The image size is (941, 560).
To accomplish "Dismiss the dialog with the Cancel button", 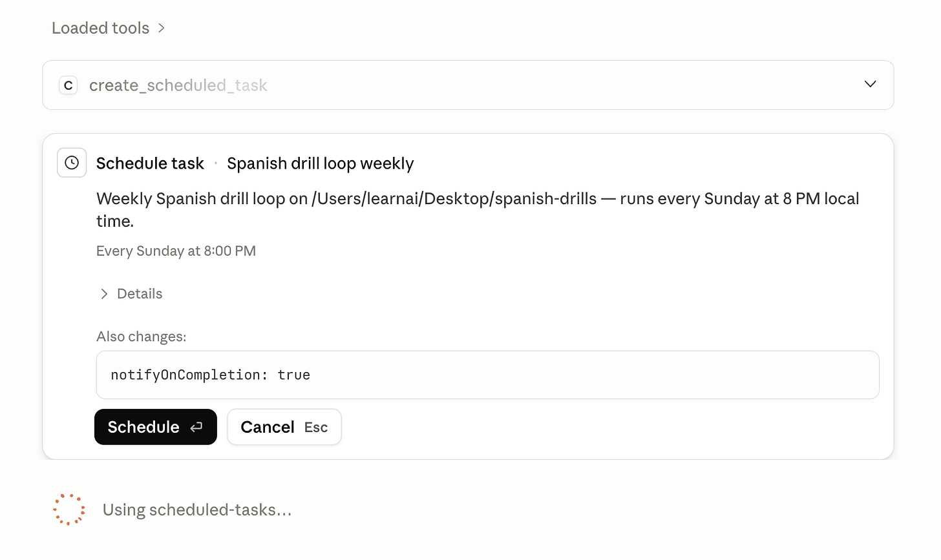I will (x=284, y=427).
